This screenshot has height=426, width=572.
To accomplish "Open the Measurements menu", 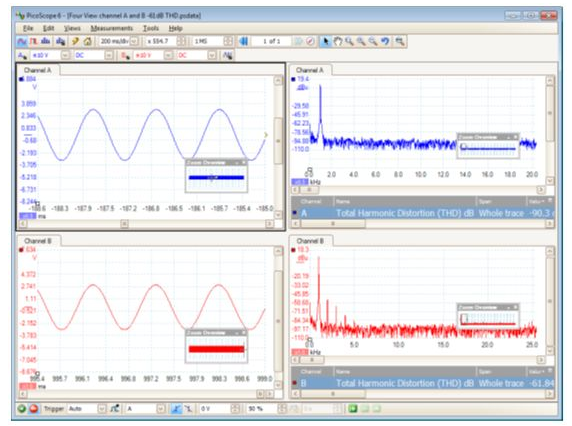I will pyautogui.click(x=112, y=28).
